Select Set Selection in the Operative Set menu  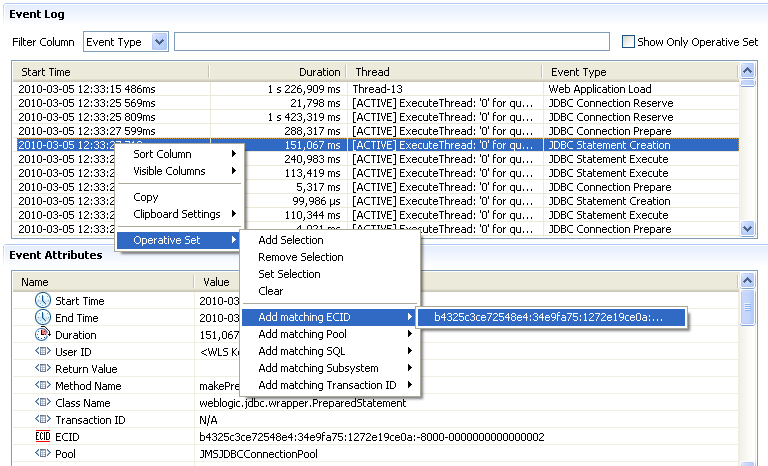pyautogui.click(x=289, y=274)
